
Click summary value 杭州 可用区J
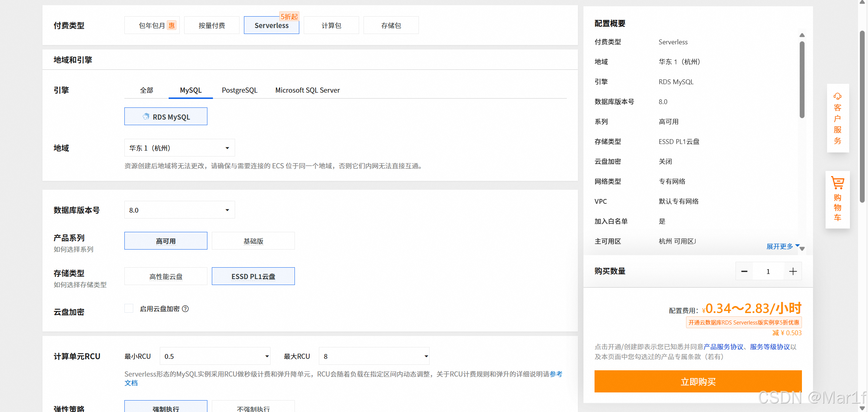677,241
